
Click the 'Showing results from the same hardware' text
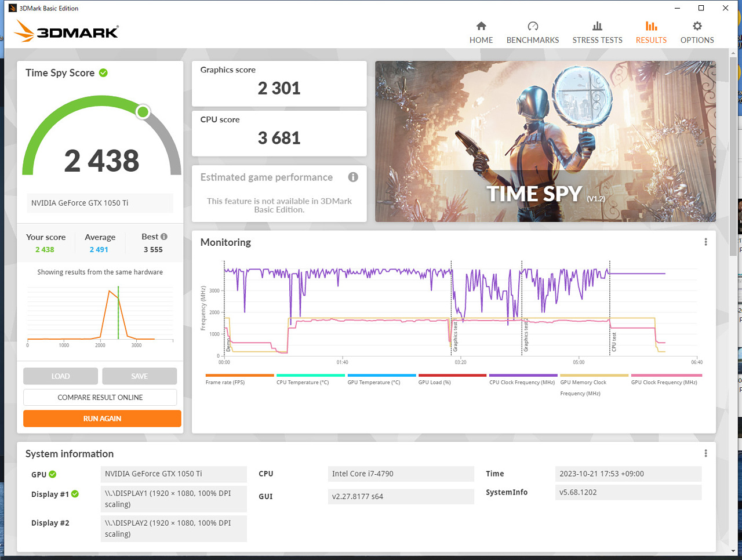(100, 272)
